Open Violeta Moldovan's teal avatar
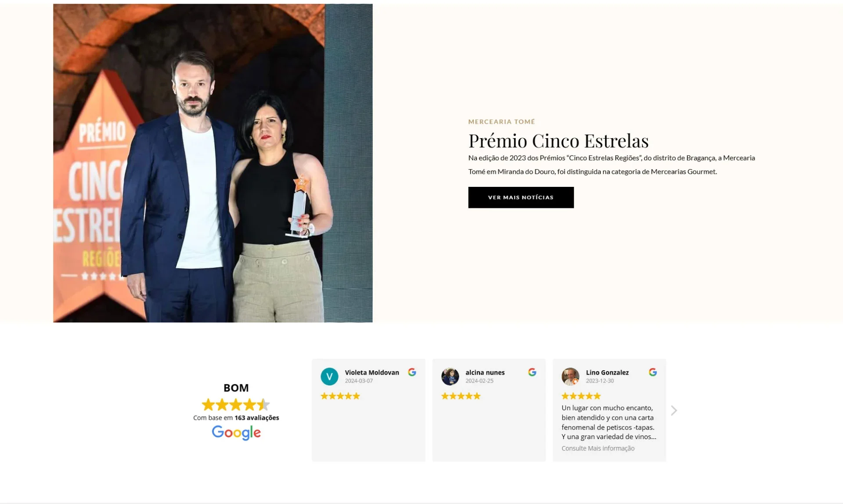The height and width of the screenshot is (504, 843). 329,376
